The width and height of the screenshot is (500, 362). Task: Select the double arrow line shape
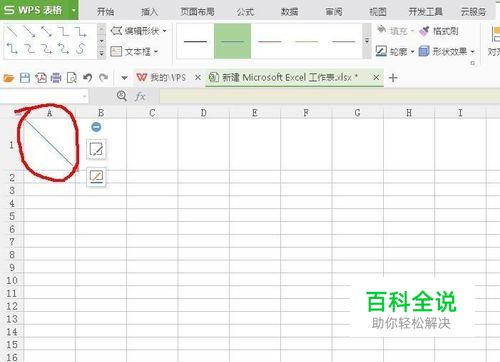46,32
